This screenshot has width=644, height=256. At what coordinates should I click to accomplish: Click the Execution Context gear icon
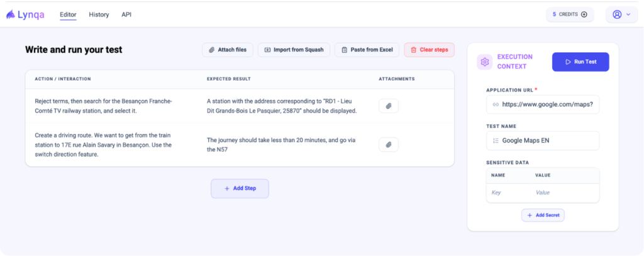click(x=484, y=62)
